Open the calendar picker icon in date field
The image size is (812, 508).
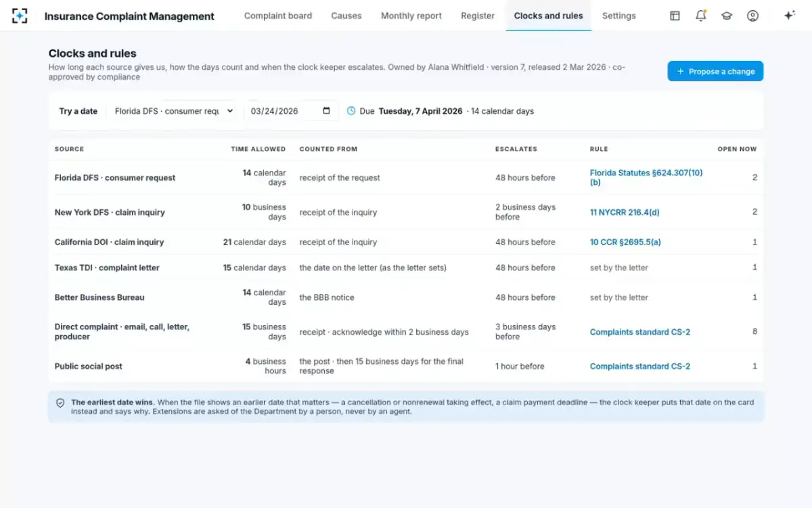(327, 111)
